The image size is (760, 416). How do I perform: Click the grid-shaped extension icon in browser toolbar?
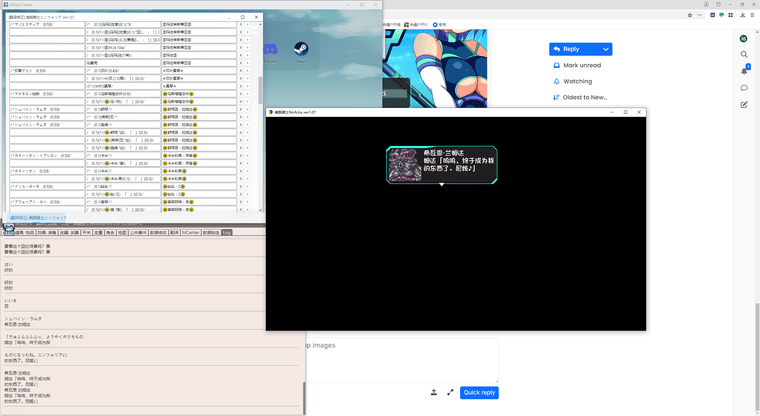click(730, 15)
